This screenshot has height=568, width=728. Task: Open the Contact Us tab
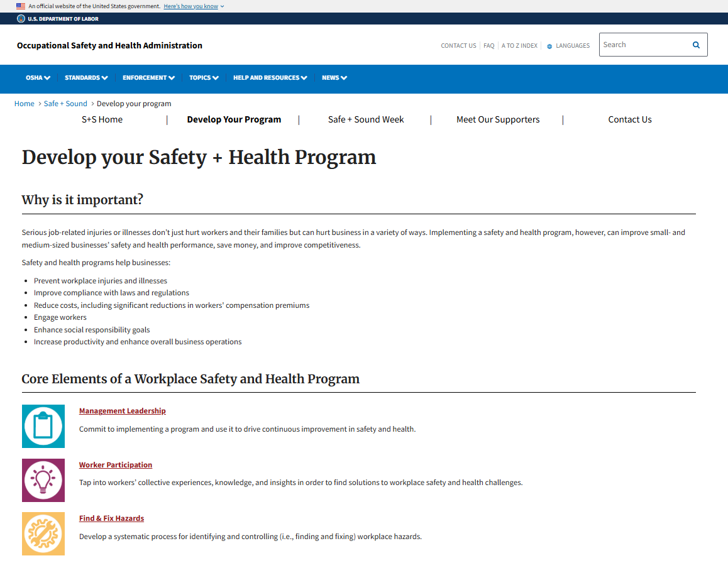[630, 119]
